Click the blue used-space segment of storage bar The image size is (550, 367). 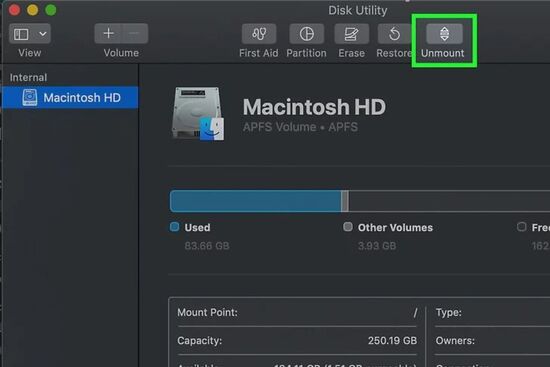255,201
